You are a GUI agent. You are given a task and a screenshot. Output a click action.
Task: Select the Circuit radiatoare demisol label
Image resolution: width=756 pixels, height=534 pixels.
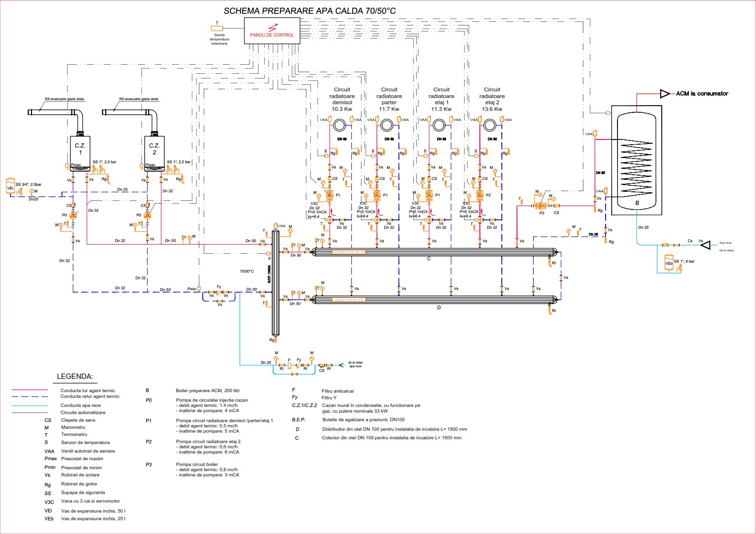342,99
